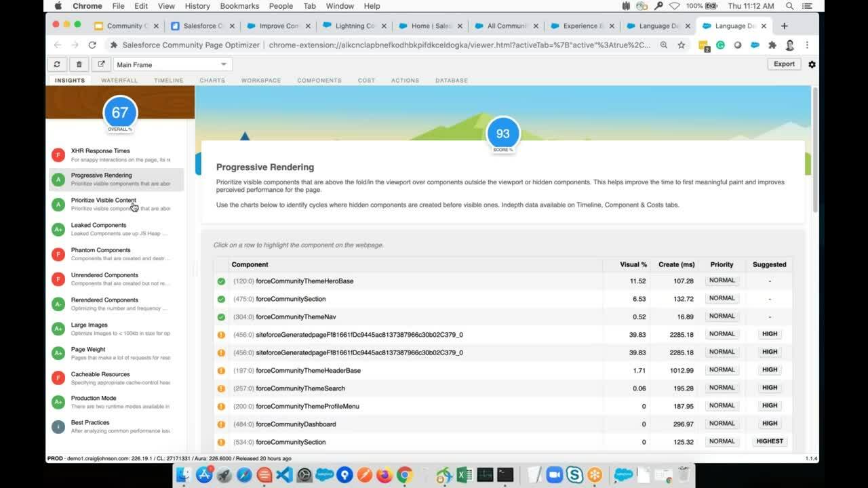
Task: Switch to the Lightning Co browser tab
Action: [x=354, y=26]
